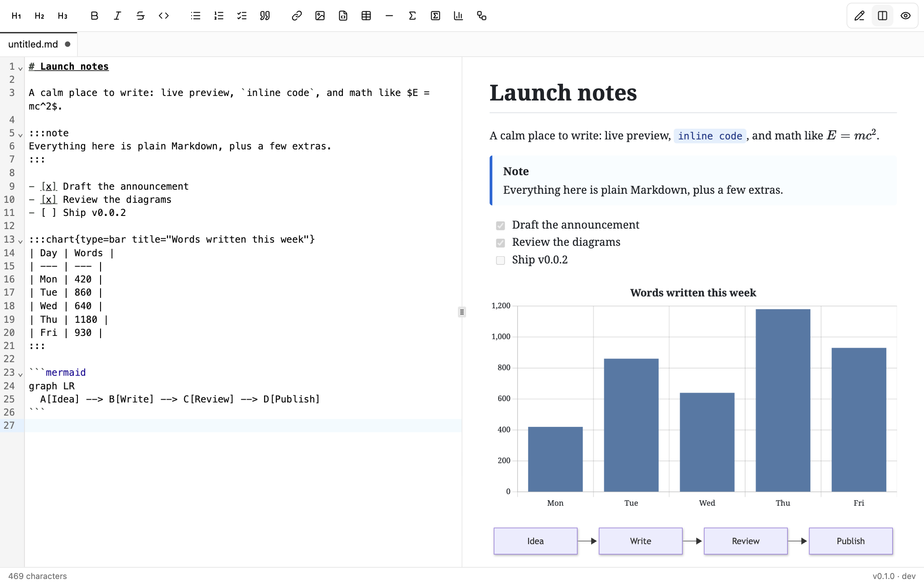924x584 pixels.
Task: Insert a hyperlink
Action: [x=297, y=16]
